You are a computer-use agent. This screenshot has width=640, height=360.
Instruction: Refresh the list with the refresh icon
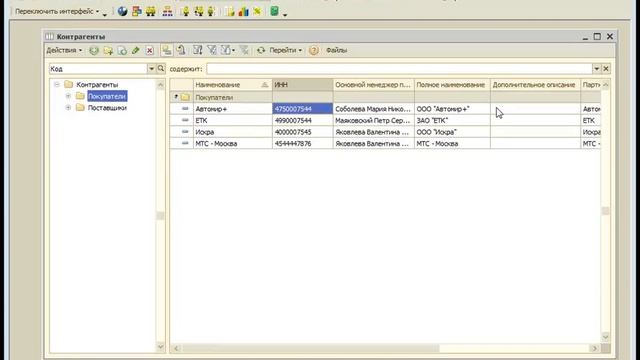point(261,50)
